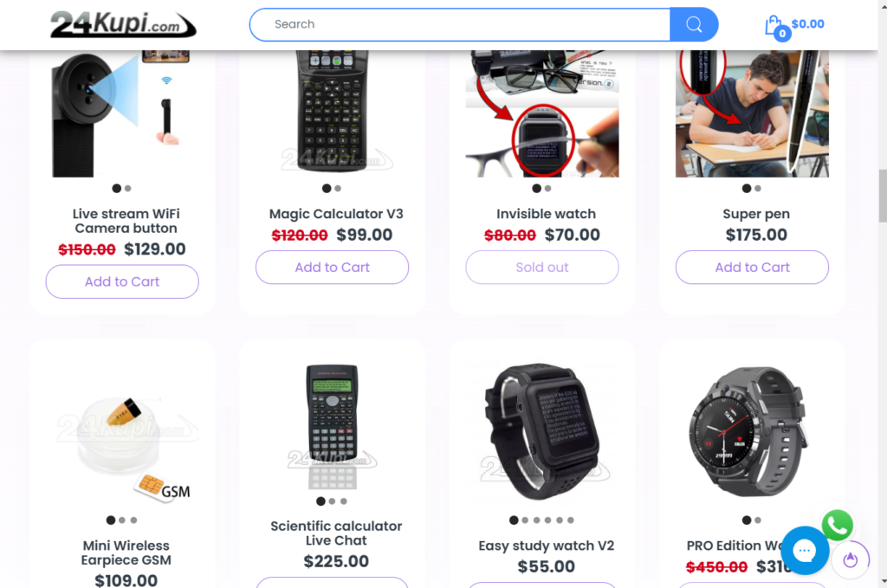Click the Sold out button for Invisible watch
Screen dimensions: 887x588
click(542, 268)
